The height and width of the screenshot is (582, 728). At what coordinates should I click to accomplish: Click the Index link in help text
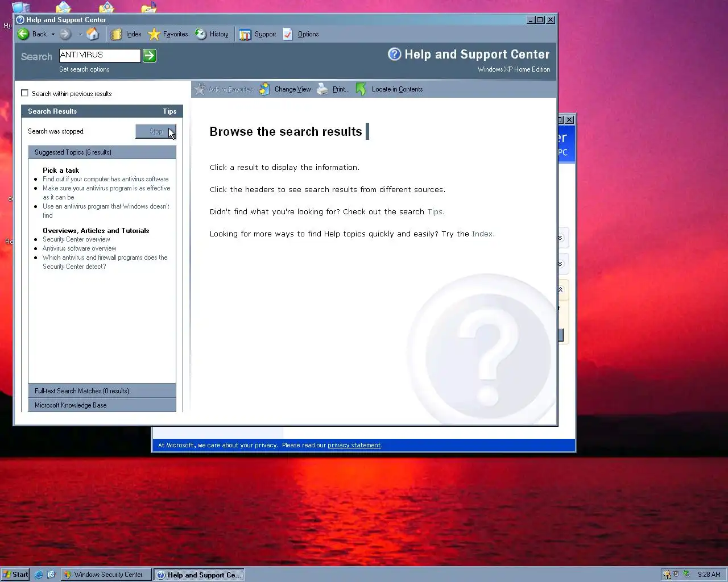click(x=482, y=234)
